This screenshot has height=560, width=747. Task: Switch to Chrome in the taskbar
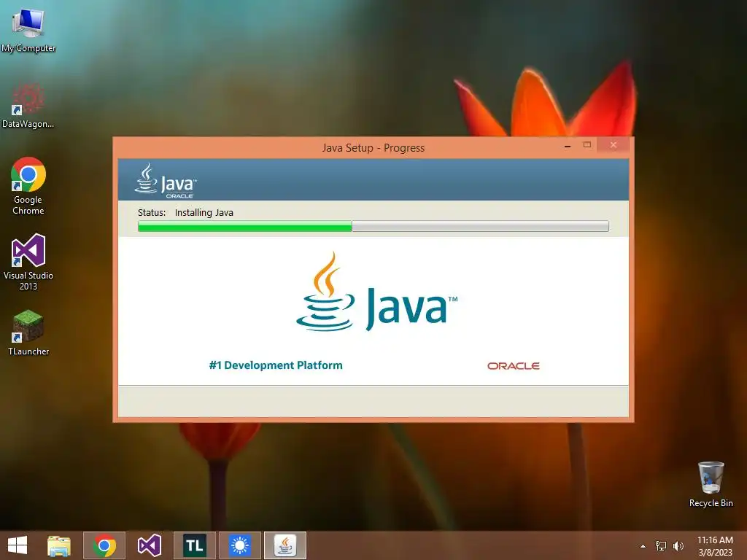(x=104, y=545)
